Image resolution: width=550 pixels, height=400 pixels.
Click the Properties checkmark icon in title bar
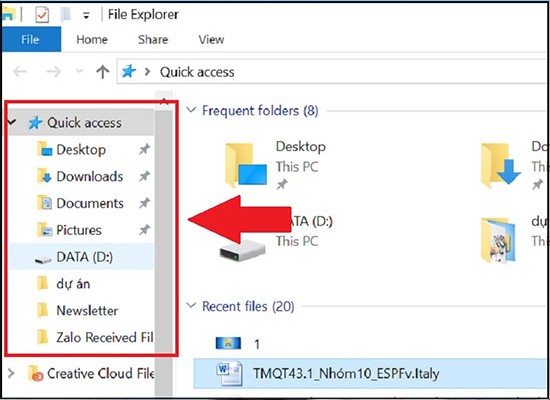pyautogui.click(x=42, y=15)
